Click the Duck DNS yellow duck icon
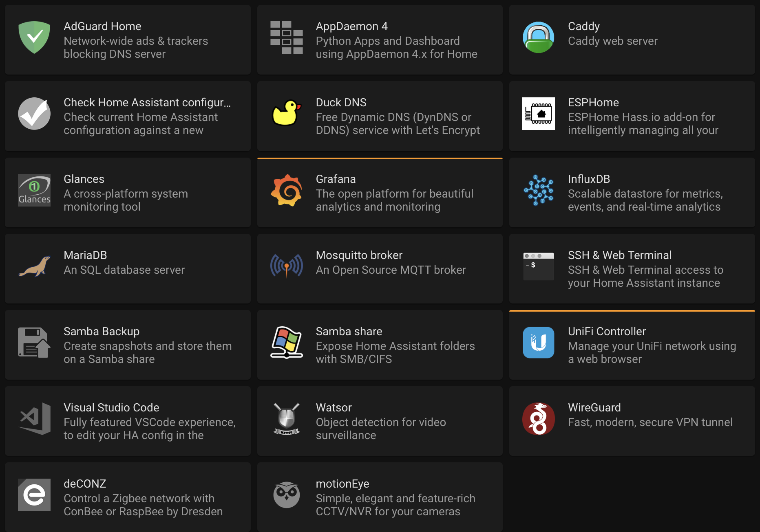Image resolution: width=760 pixels, height=532 pixels. coord(286,114)
